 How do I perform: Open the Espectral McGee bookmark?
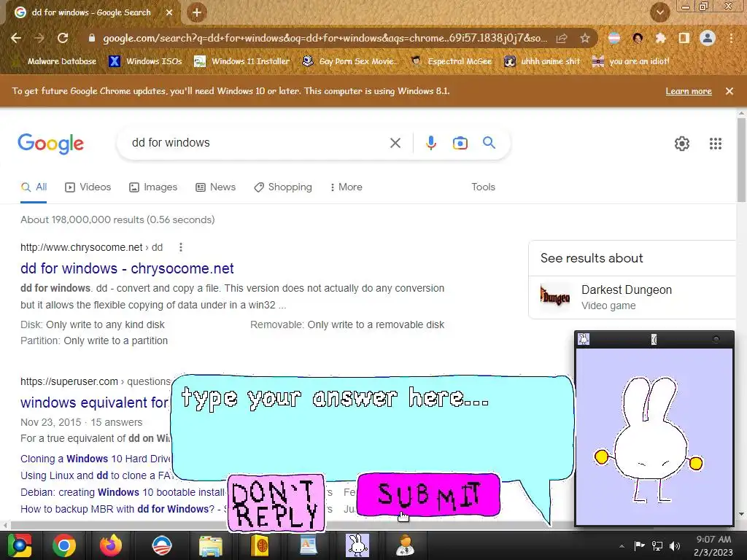point(451,61)
